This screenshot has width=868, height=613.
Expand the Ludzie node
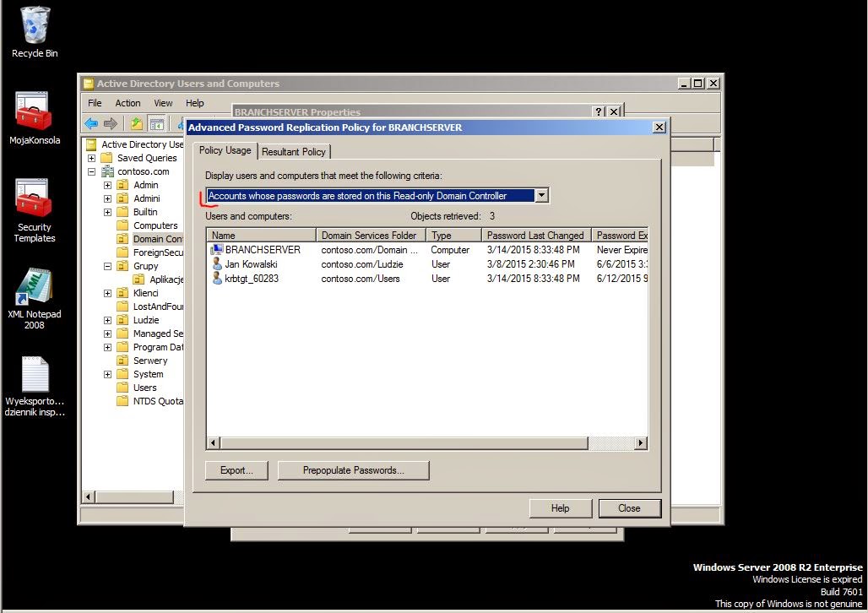(x=108, y=320)
